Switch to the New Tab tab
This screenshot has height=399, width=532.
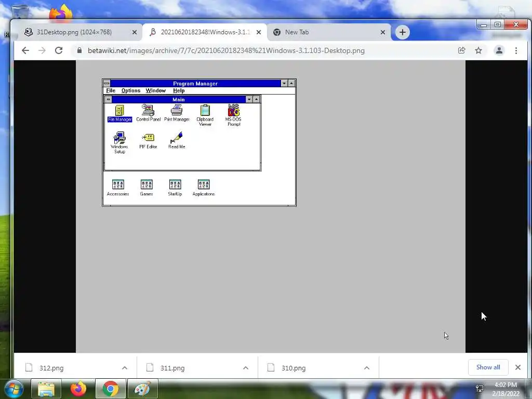pyautogui.click(x=329, y=32)
